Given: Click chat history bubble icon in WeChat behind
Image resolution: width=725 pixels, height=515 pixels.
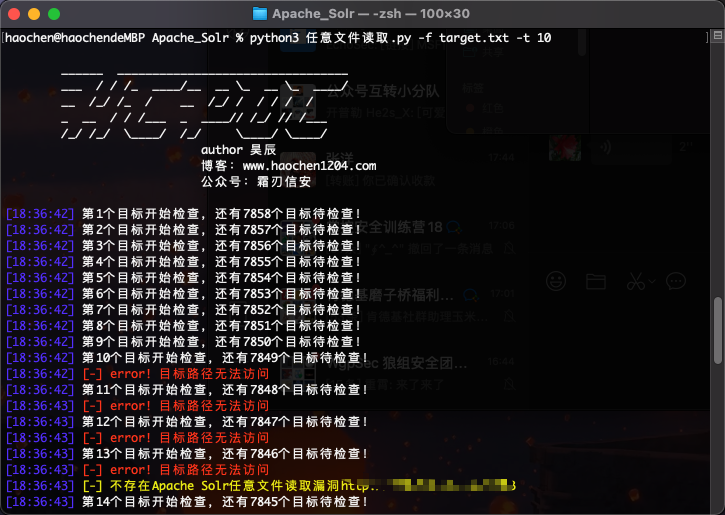Looking at the screenshot, I should (676, 281).
